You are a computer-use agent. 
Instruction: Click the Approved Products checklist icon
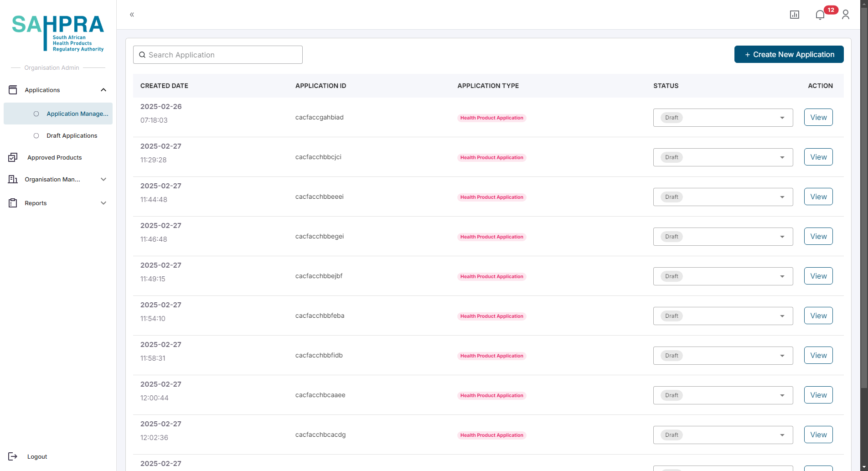[13, 157]
